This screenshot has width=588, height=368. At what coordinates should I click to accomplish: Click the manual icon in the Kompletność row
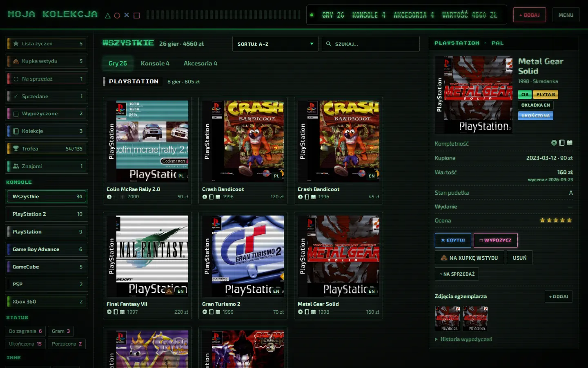click(x=570, y=143)
